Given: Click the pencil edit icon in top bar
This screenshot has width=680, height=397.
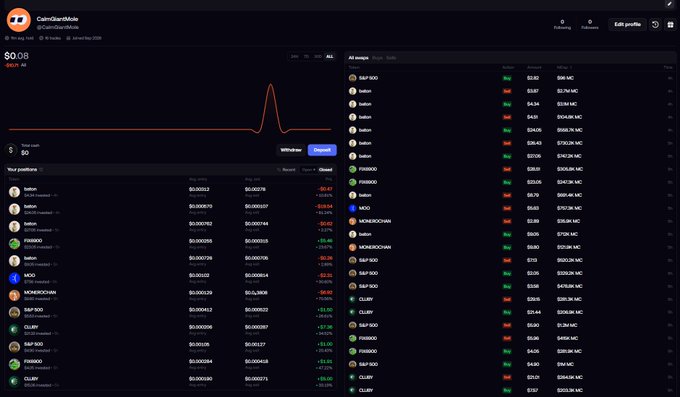Looking at the screenshot, I should coord(669,4).
